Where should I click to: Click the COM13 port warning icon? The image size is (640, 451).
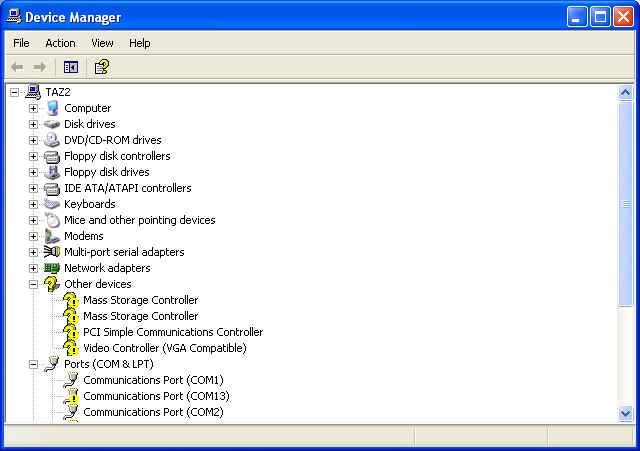71,396
